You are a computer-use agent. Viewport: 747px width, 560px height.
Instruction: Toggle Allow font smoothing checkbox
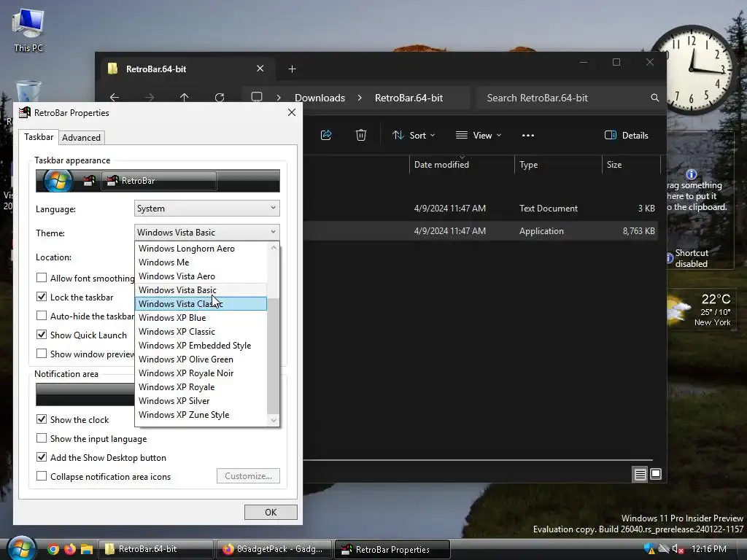tap(42, 278)
